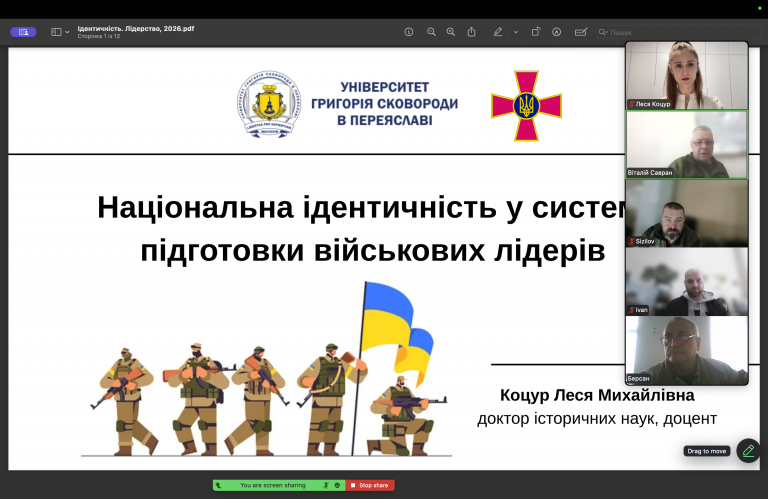Image resolution: width=768 pixels, height=499 pixels.
Task: Expand the sidebar view options chevron
Action: [x=68, y=32]
